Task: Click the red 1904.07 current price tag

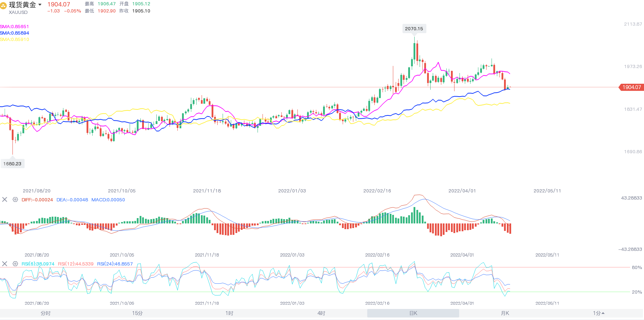Action: pyautogui.click(x=632, y=87)
